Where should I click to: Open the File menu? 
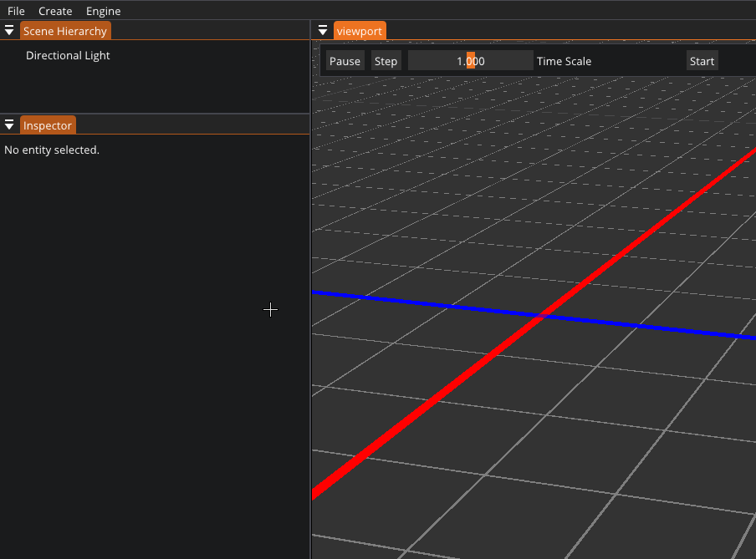16,11
